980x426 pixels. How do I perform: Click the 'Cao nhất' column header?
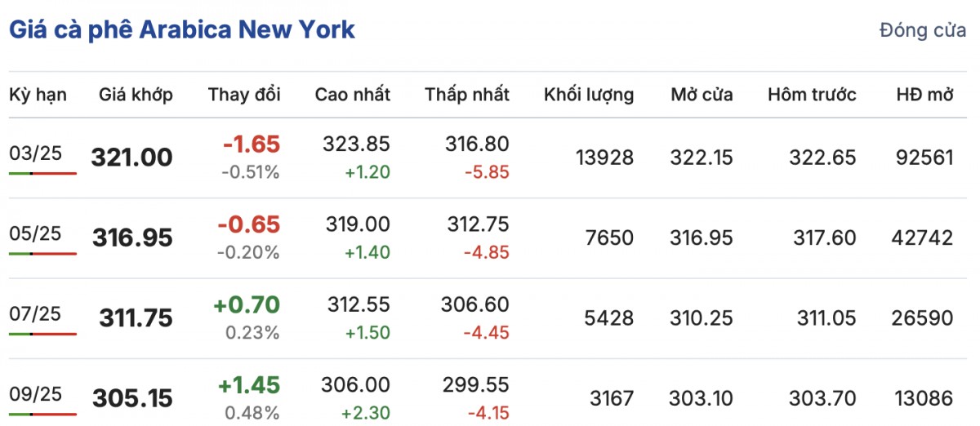pyautogui.click(x=353, y=95)
